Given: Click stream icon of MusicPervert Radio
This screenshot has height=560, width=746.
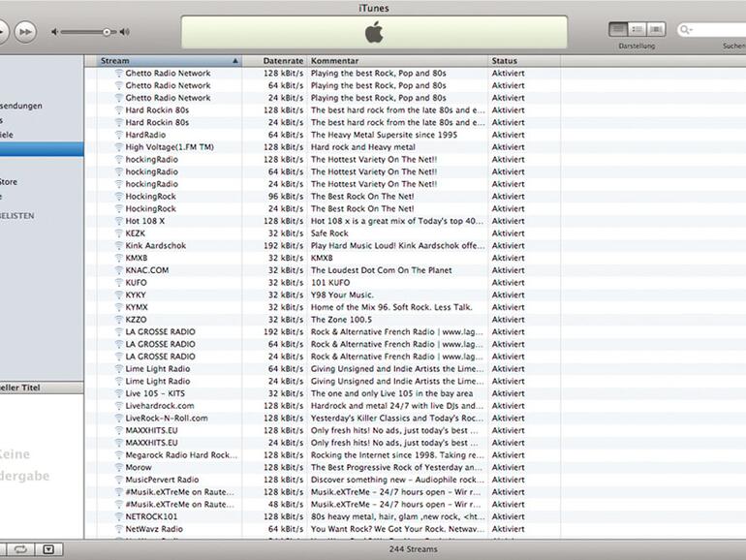Looking at the screenshot, I should [119, 480].
